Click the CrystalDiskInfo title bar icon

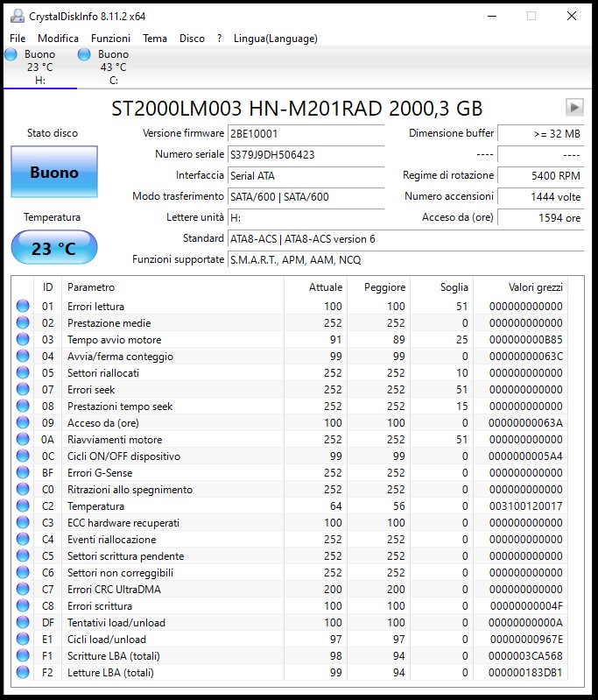pos(17,16)
